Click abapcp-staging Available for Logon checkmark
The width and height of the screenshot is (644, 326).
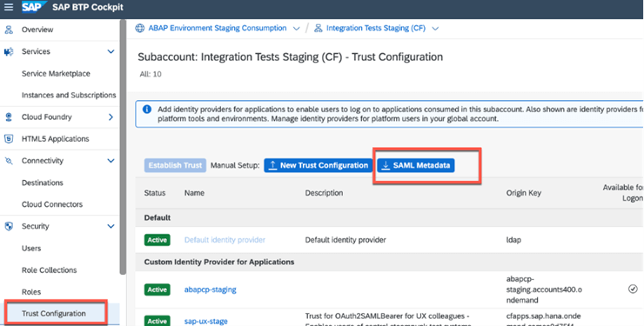[633, 289]
